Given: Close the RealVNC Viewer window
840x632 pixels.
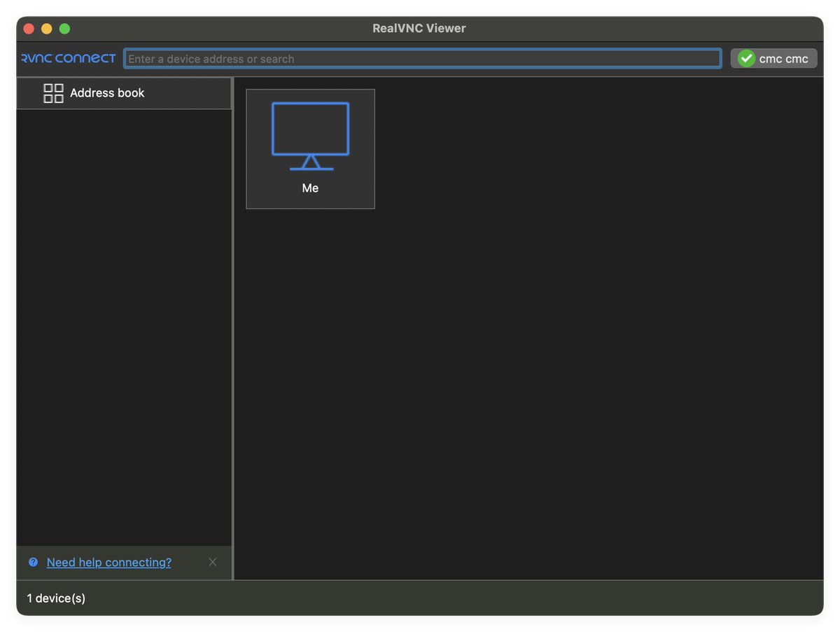Looking at the screenshot, I should (x=29, y=29).
